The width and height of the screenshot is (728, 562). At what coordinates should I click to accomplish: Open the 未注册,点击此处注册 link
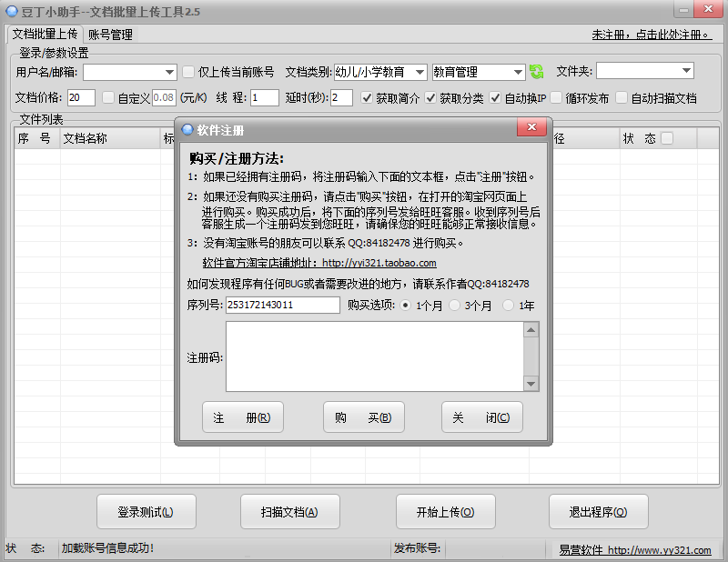[x=652, y=35]
